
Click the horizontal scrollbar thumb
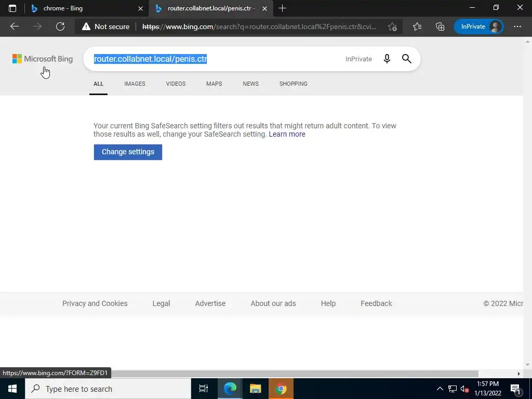294,374
